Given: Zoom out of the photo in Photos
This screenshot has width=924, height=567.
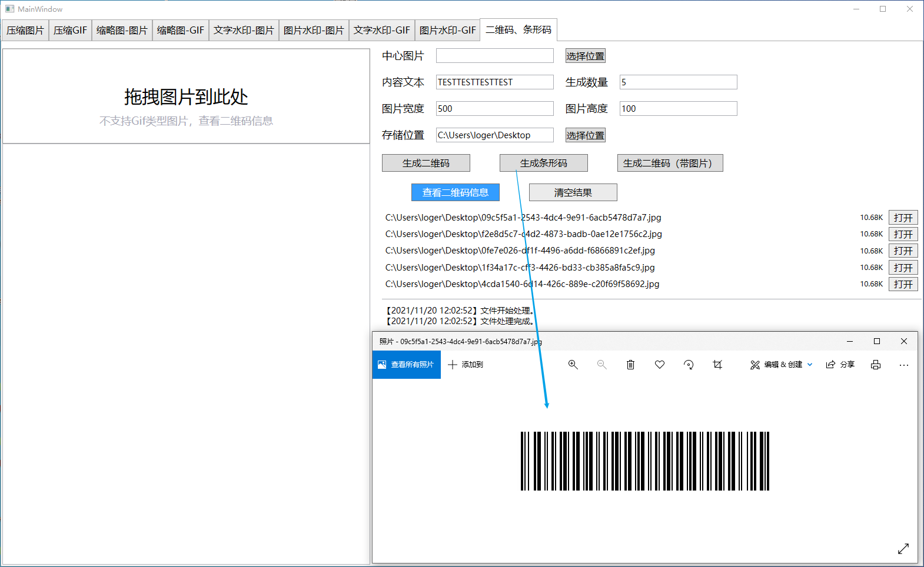Looking at the screenshot, I should (601, 365).
